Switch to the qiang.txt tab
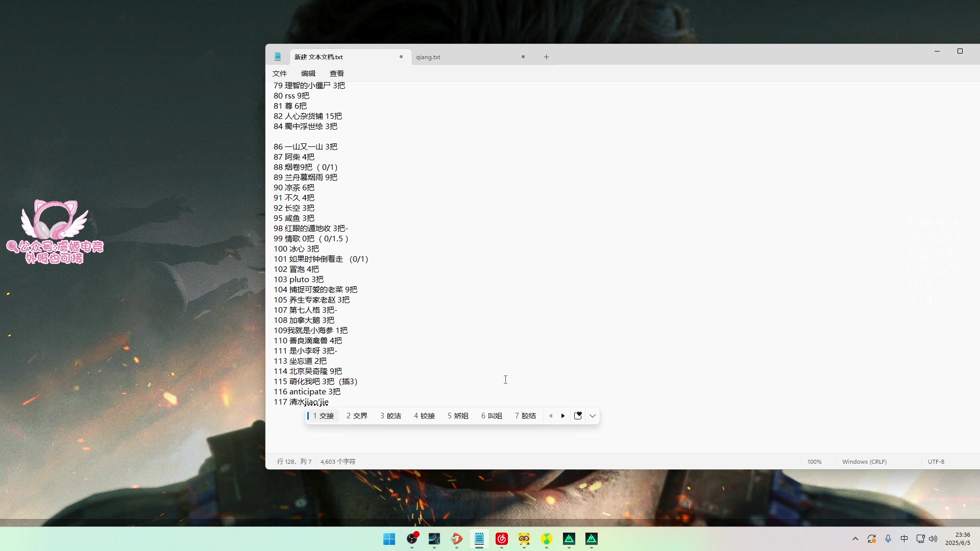980x551 pixels. tap(428, 57)
